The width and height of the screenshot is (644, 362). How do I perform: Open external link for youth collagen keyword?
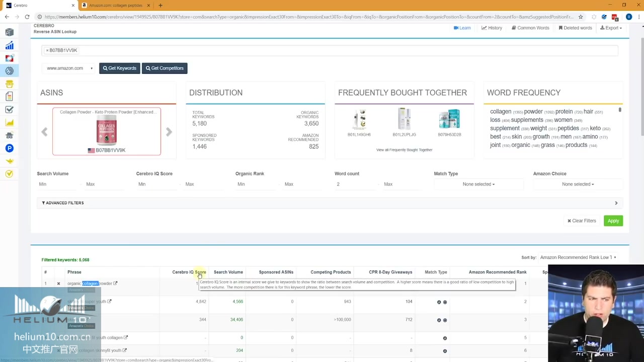tap(126, 338)
